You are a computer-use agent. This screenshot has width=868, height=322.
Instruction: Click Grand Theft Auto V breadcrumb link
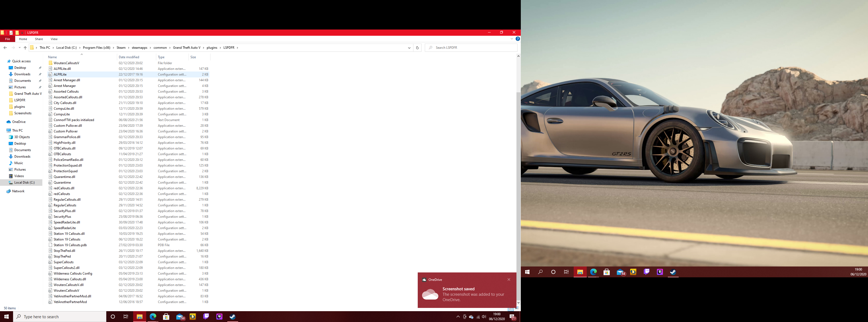[x=186, y=48]
